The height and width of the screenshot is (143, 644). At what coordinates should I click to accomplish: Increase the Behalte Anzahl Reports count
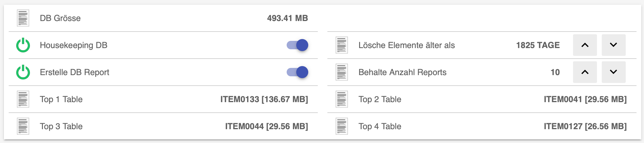[x=585, y=72]
